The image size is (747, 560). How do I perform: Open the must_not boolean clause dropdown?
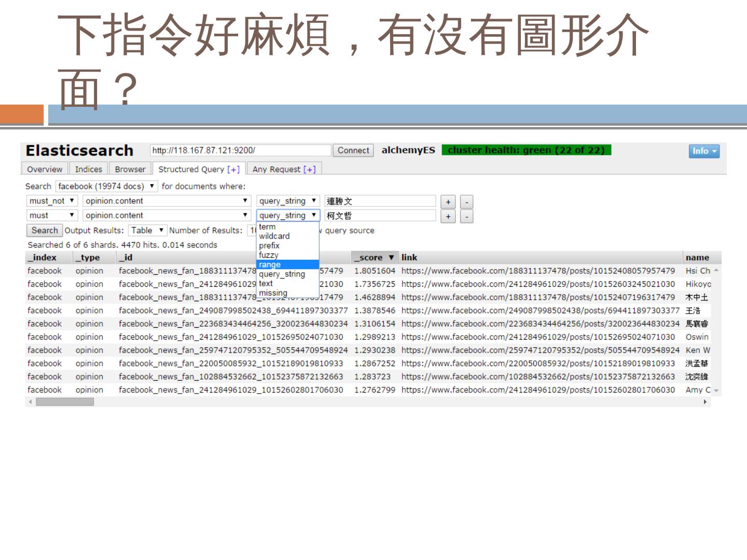52,201
